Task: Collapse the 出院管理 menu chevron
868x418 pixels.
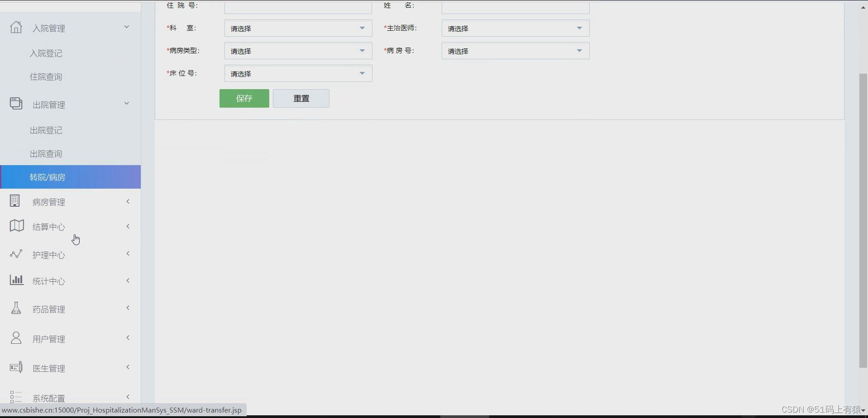Action: point(127,103)
